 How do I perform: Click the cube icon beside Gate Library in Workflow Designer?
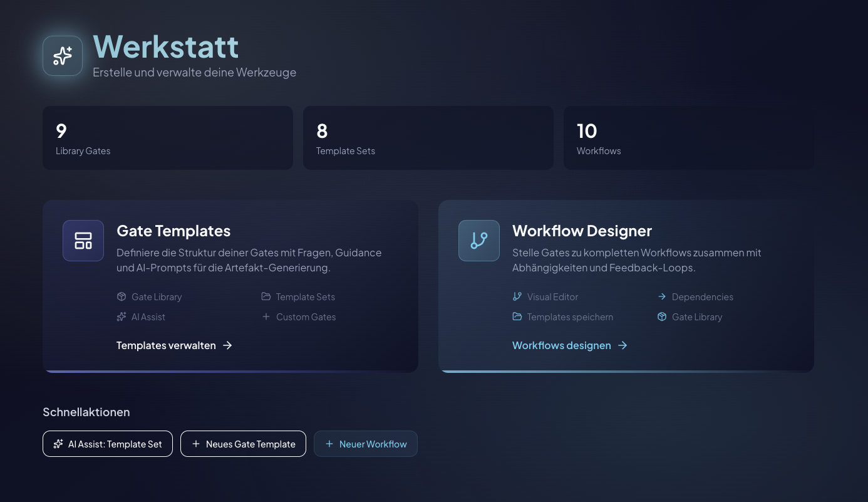tap(662, 316)
